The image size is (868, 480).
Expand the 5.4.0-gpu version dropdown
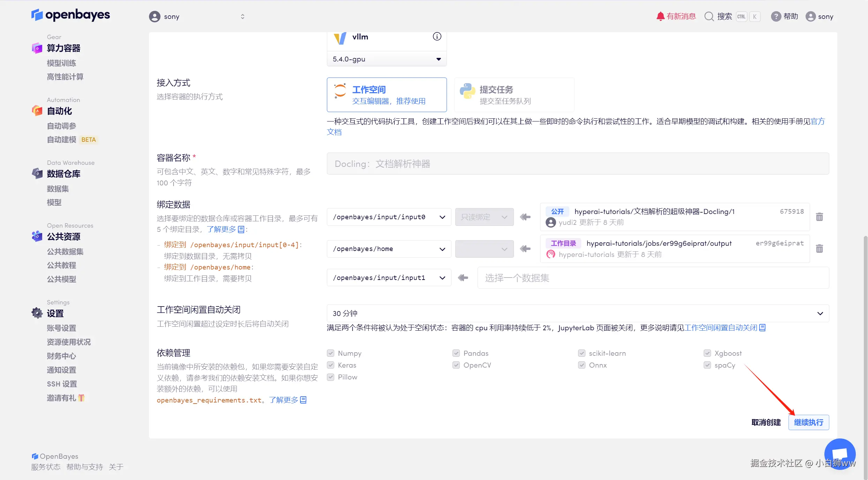[387, 59]
